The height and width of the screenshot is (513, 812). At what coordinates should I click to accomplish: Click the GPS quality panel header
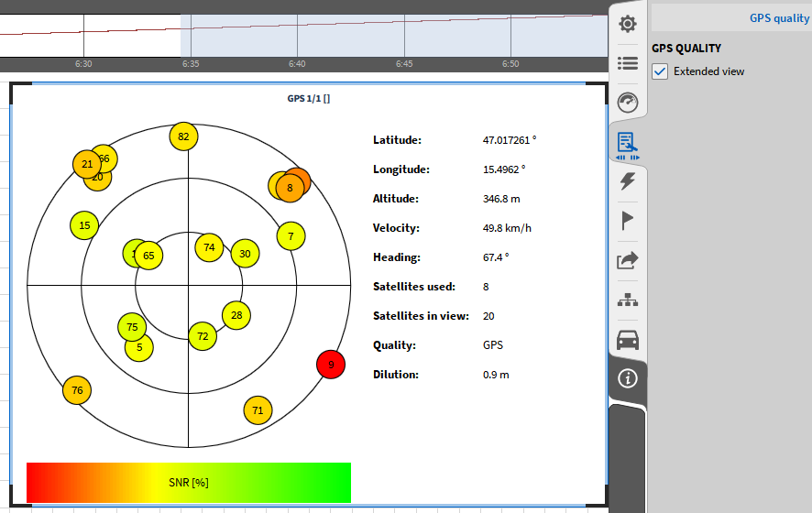pyautogui.click(x=779, y=18)
